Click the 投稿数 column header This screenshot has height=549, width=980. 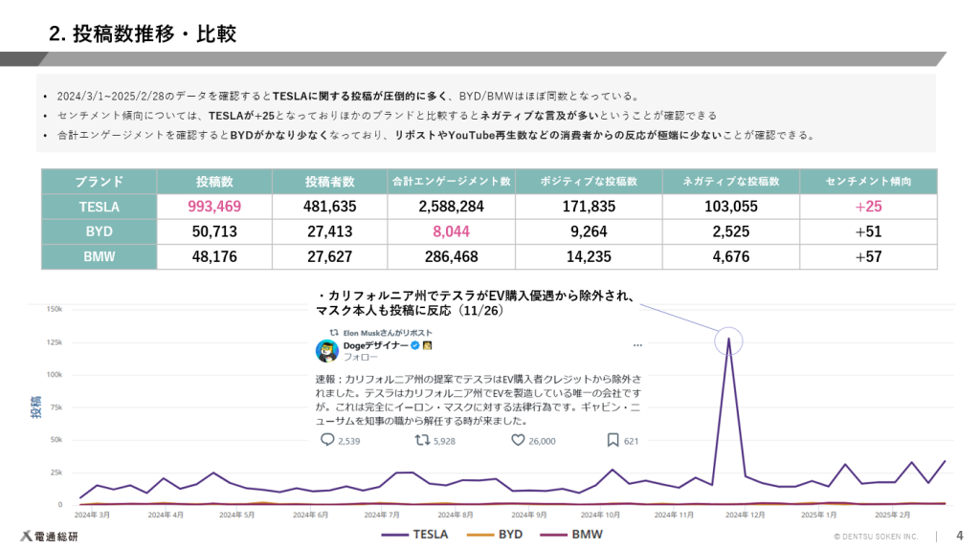click(x=214, y=181)
